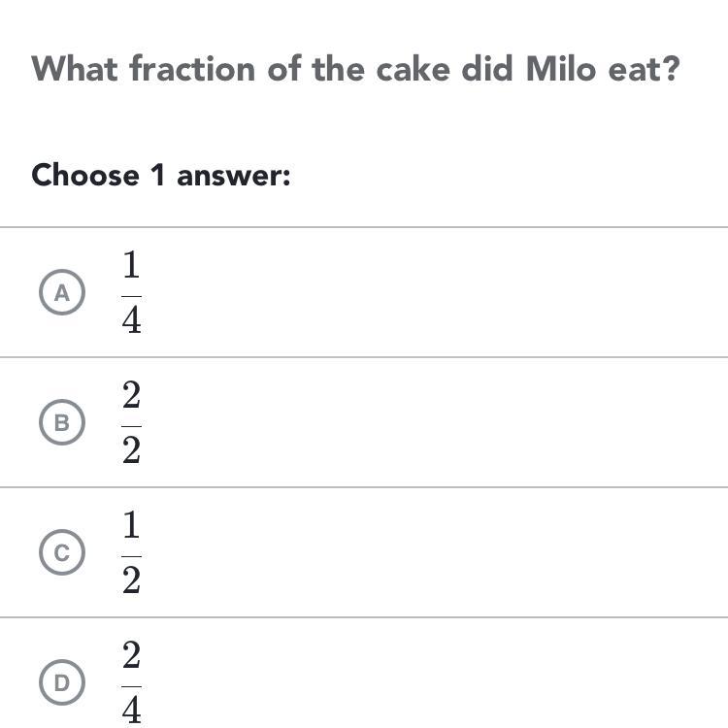Click the question text about Milo's cake
This screenshot has width=728, height=728.
[x=355, y=69]
